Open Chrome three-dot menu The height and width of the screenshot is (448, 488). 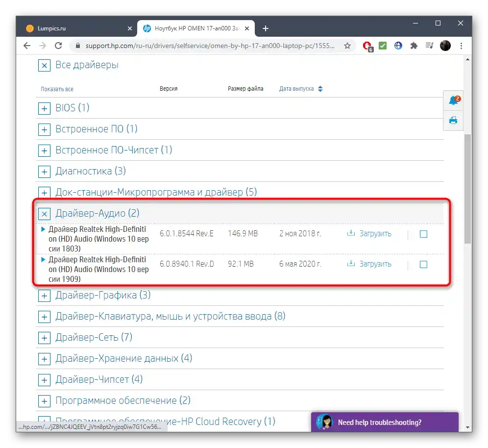point(461,46)
